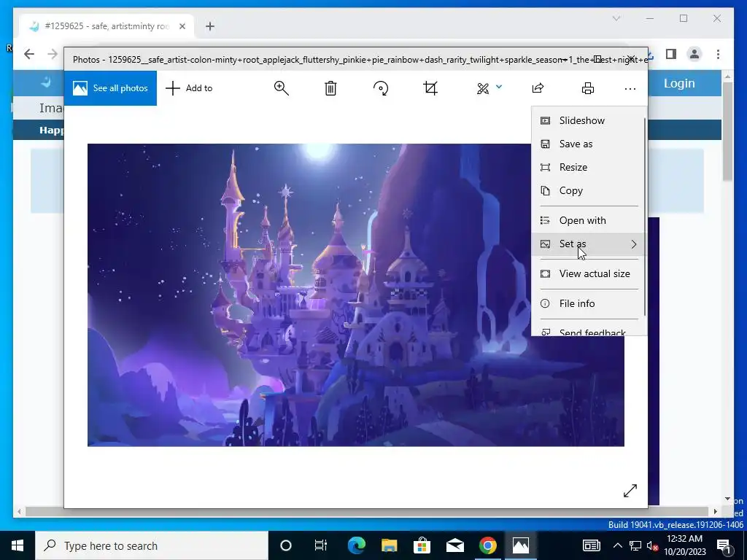Image resolution: width=747 pixels, height=560 pixels.
Task: Open the Windows Start menu
Action: (18, 545)
